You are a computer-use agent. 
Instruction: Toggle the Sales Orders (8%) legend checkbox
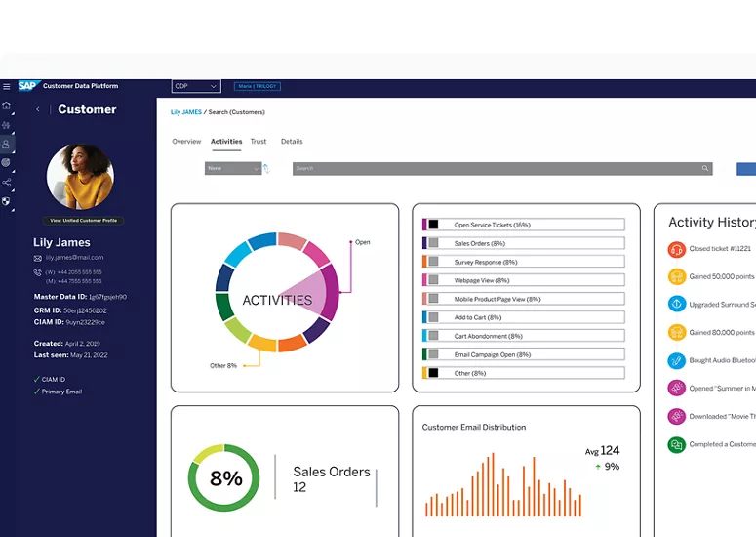point(433,243)
